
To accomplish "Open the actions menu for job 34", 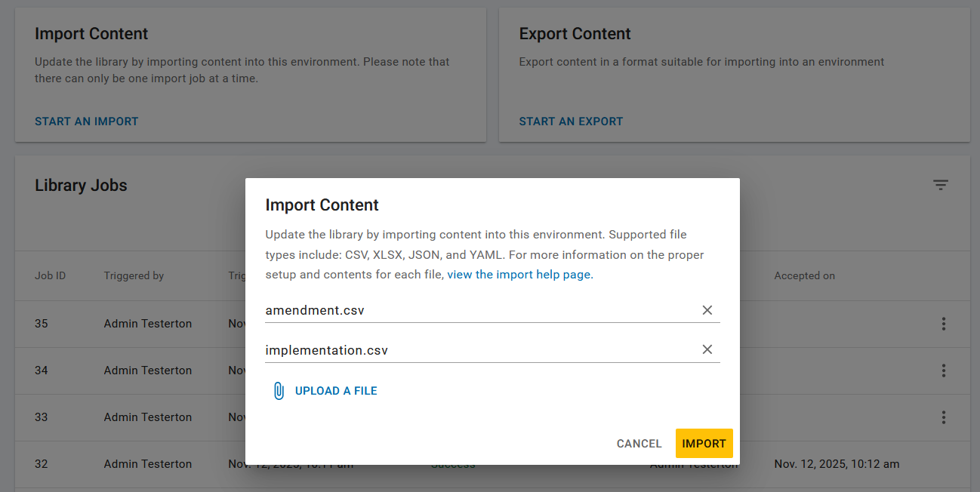I will coord(944,371).
